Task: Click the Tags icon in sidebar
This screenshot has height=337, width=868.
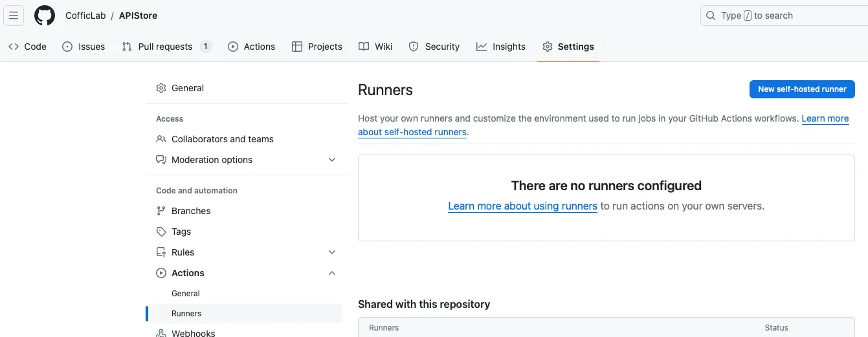Action: [161, 232]
